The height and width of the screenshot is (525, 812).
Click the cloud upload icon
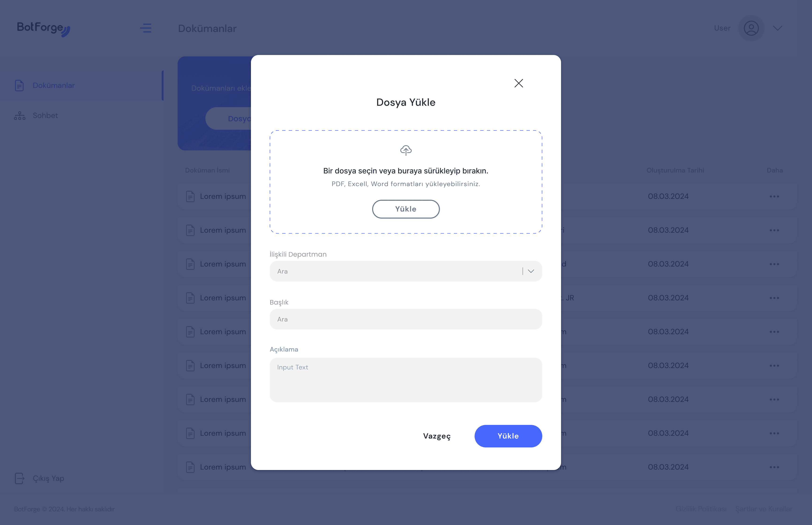coord(406,150)
